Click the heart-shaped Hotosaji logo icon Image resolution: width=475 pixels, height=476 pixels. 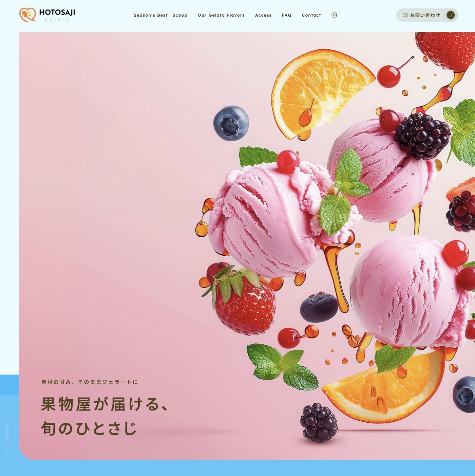[27, 15]
